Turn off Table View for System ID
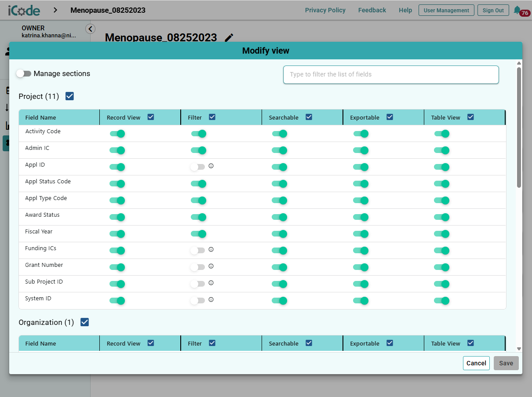Viewport: 532px width, 397px height. pyautogui.click(x=442, y=301)
